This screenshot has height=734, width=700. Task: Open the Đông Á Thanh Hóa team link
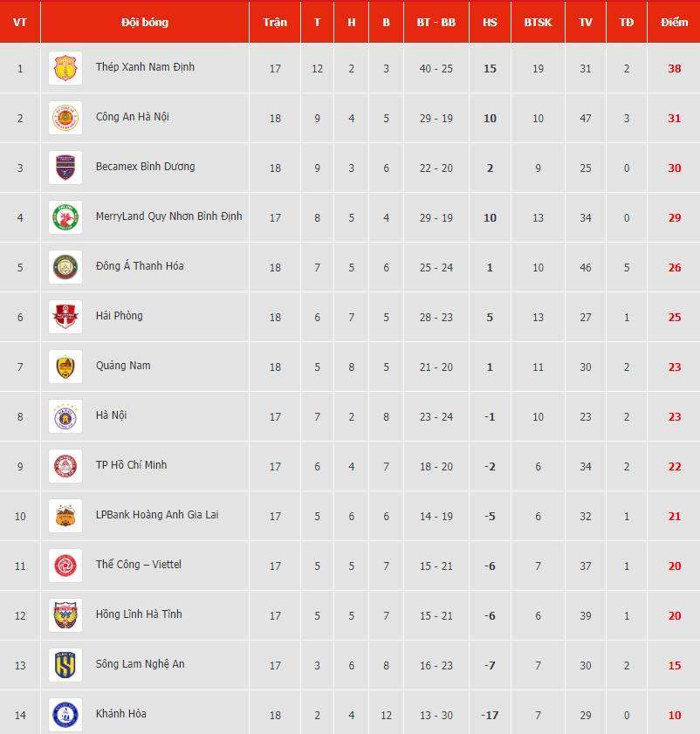click(140, 266)
